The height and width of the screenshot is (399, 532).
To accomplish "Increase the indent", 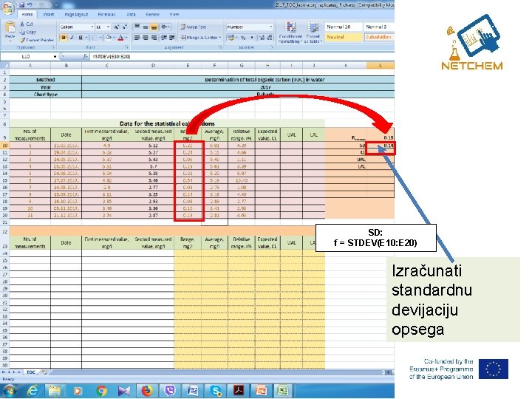I will point(172,38).
